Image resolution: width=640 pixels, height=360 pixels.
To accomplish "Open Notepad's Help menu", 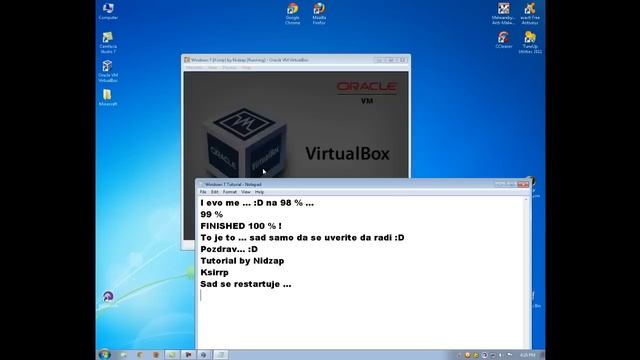I will click(259, 192).
